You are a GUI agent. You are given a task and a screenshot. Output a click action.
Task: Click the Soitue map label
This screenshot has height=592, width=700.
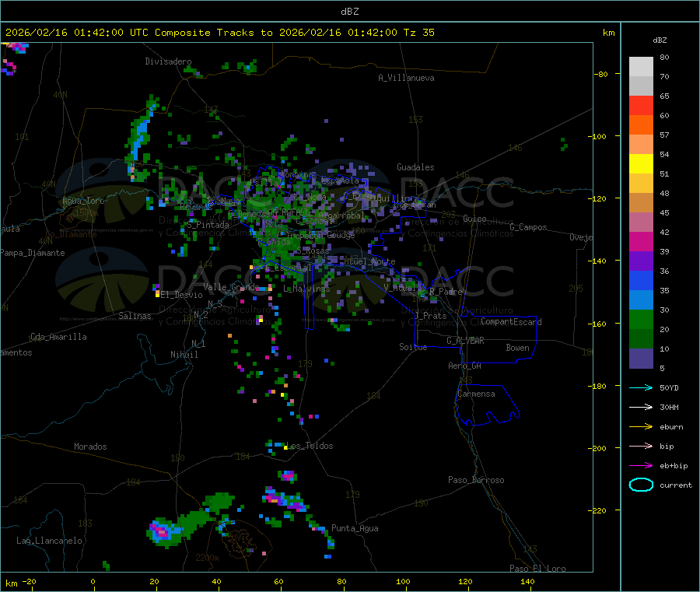[x=413, y=347]
